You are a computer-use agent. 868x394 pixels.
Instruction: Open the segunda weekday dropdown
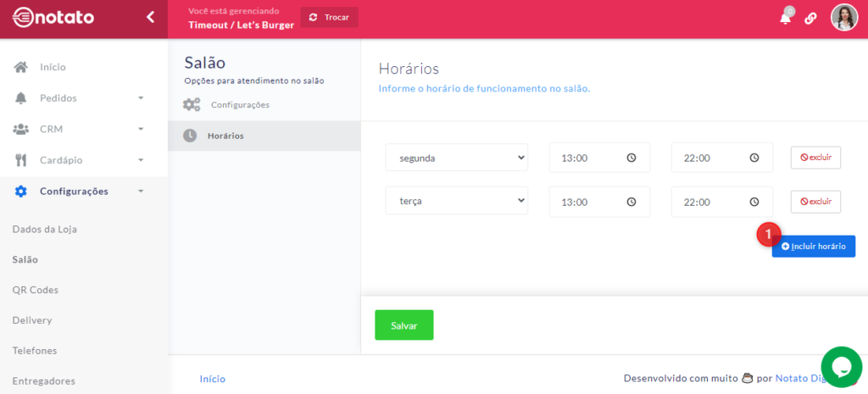pos(456,158)
